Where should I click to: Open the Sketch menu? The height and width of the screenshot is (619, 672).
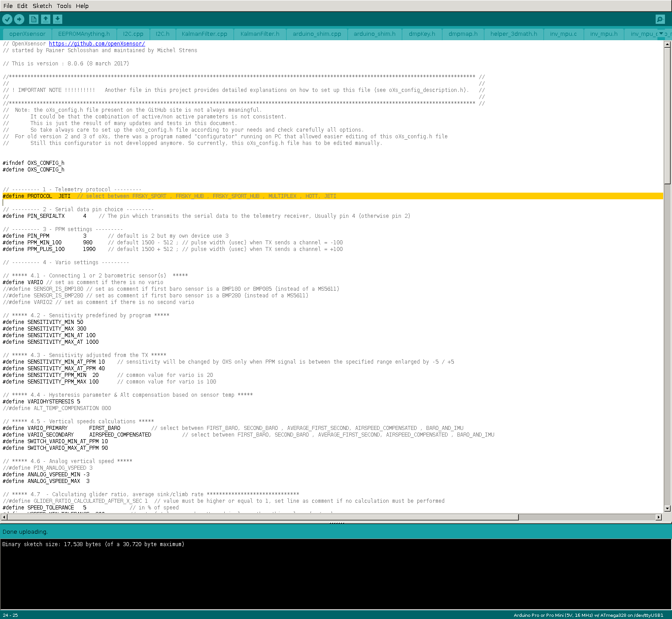(x=42, y=6)
